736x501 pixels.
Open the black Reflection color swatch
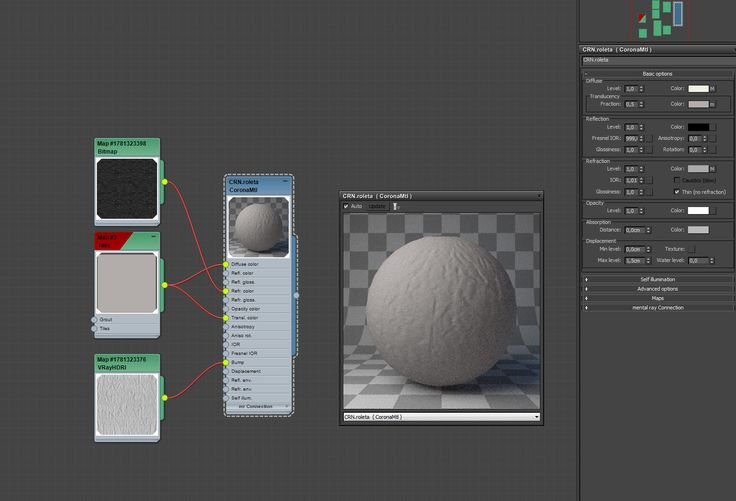[x=697, y=127]
